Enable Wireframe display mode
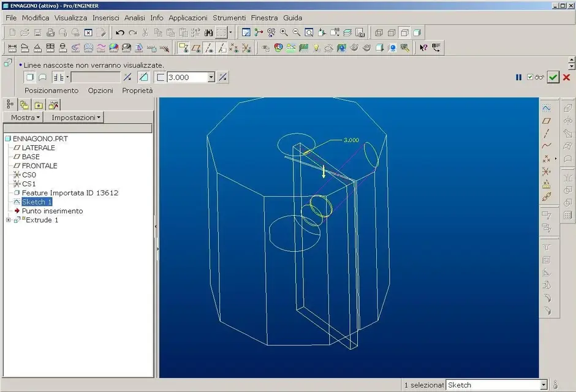Viewport: 576px width, 392px height. click(379, 32)
